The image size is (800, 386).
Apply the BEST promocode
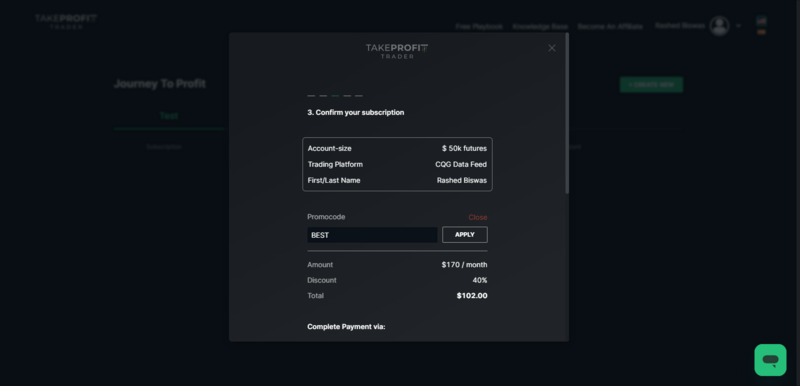click(x=465, y=235)
